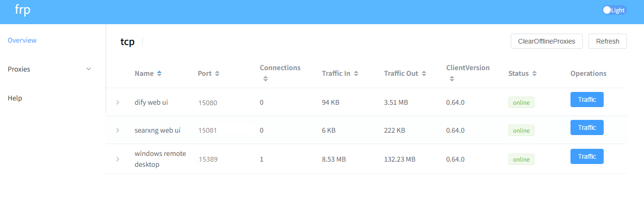This screenshot has height=218, width=644.
Task: Sort the table by Status column
Action: (522, 73)
